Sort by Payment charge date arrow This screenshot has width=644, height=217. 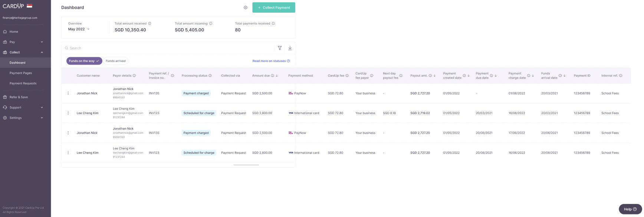pyautogui.click(x=533, y=75)
